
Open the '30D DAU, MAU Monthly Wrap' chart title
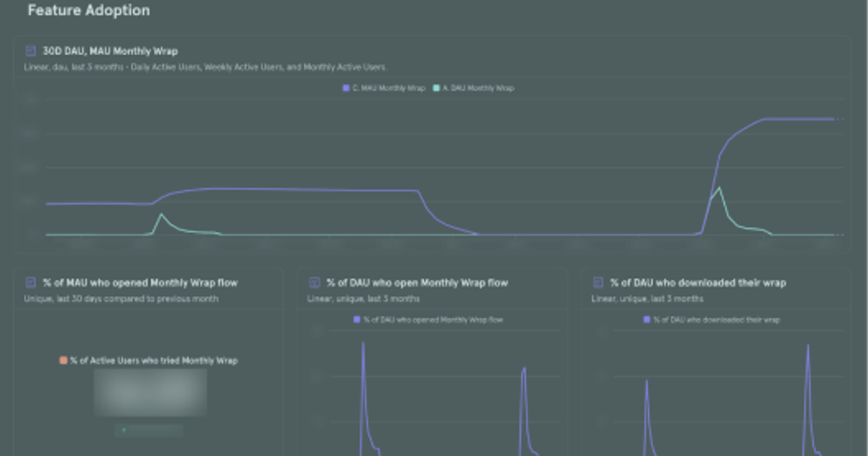110,51
